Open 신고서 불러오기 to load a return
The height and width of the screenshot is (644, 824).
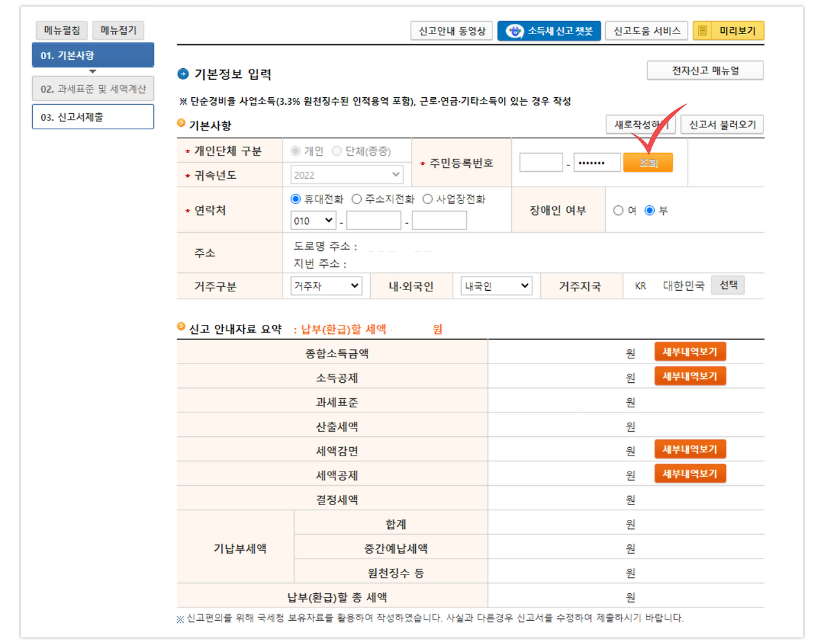click(722, 124)
